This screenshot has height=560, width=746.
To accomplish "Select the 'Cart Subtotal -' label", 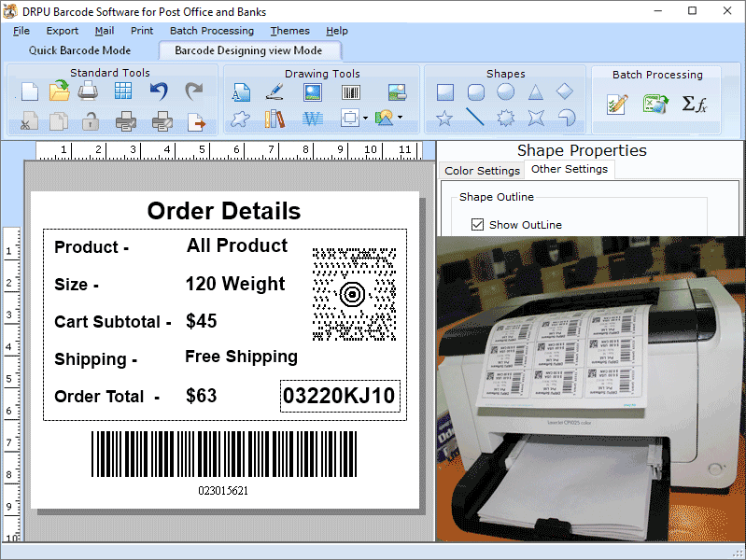I will click(x=113, y=322).
